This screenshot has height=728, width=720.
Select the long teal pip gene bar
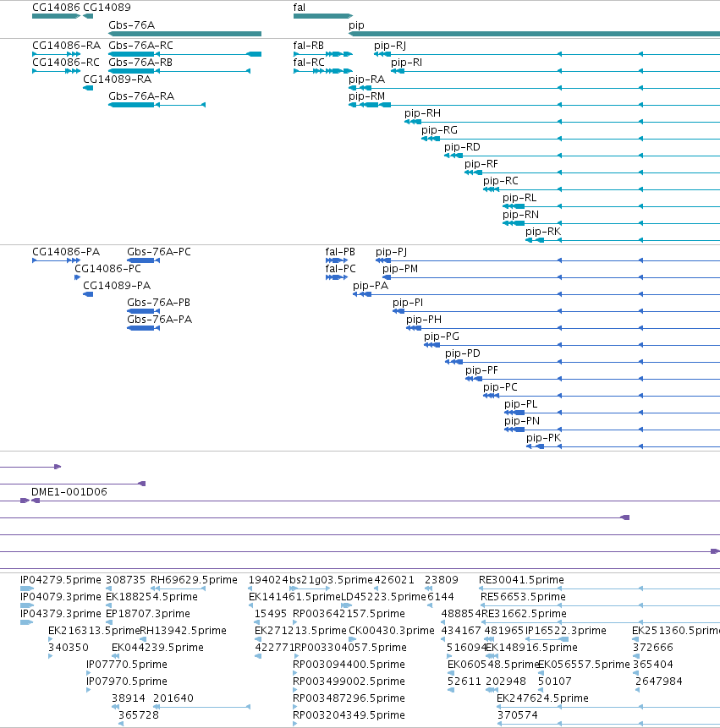(534, 34)
